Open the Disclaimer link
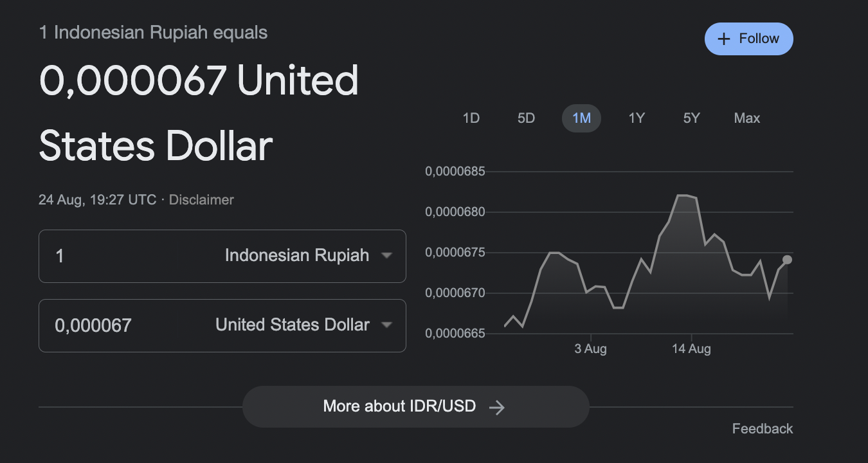The image size is (868, 463). pos(201,200)
